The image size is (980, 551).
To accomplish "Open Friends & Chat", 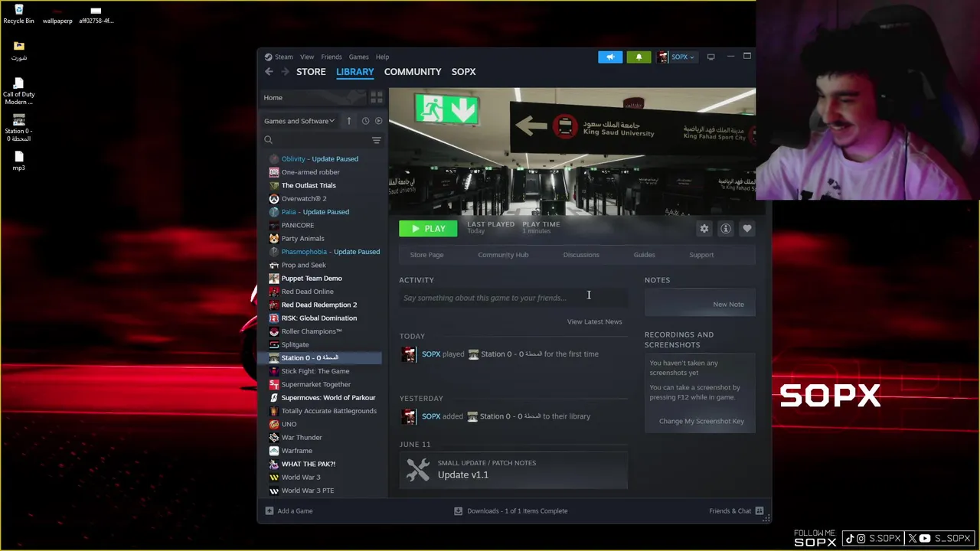I will (x=736, y=510).
